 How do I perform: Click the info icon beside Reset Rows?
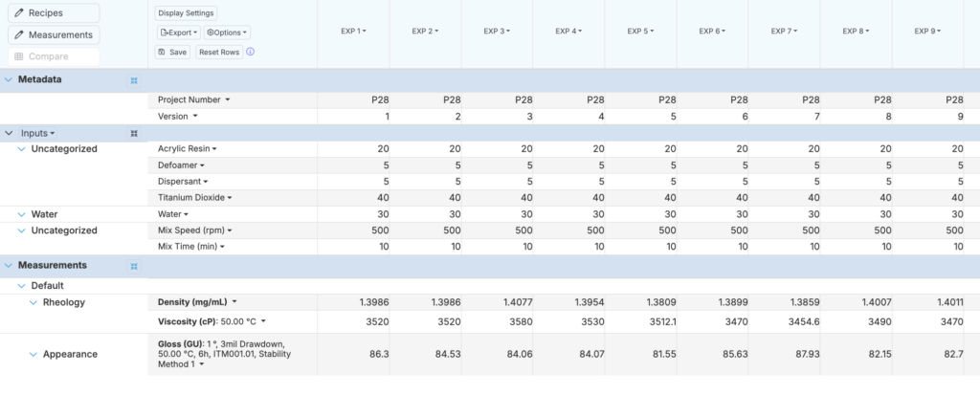click(x=251, y=52)
